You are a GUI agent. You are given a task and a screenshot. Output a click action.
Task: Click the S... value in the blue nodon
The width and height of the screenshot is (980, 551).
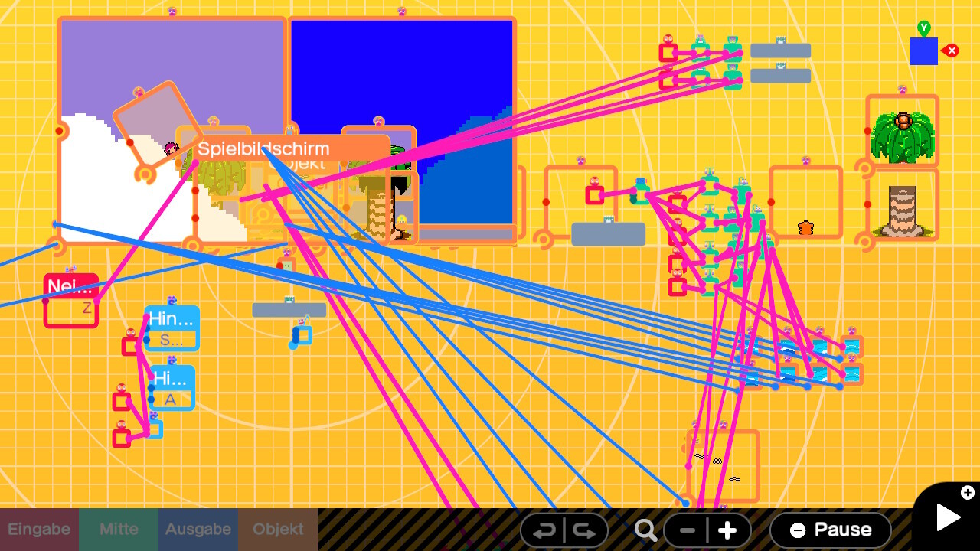pyautogui.click(x=171, y=340)
